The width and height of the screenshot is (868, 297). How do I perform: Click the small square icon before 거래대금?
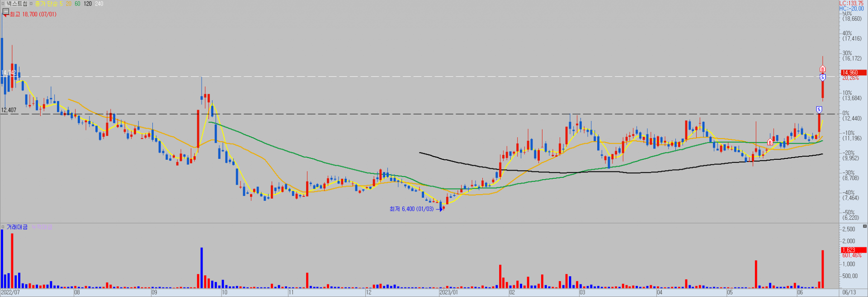[x=3, y=227]
